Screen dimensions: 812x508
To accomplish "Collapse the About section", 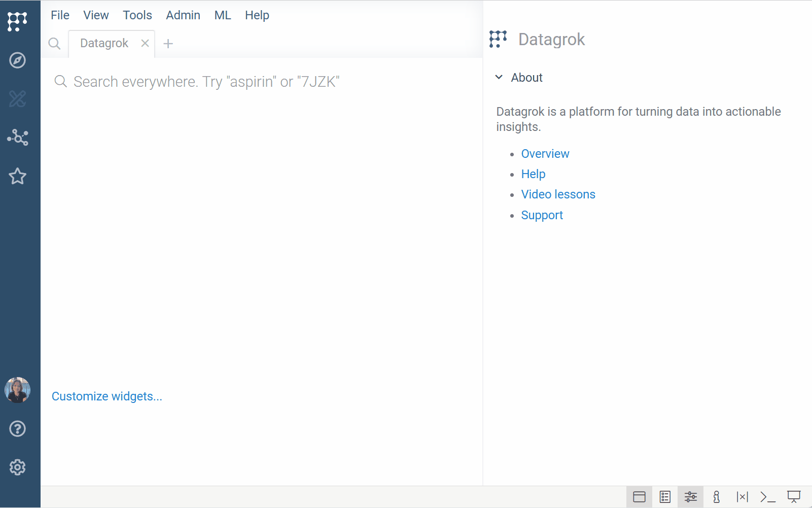I will coord(499,78).
